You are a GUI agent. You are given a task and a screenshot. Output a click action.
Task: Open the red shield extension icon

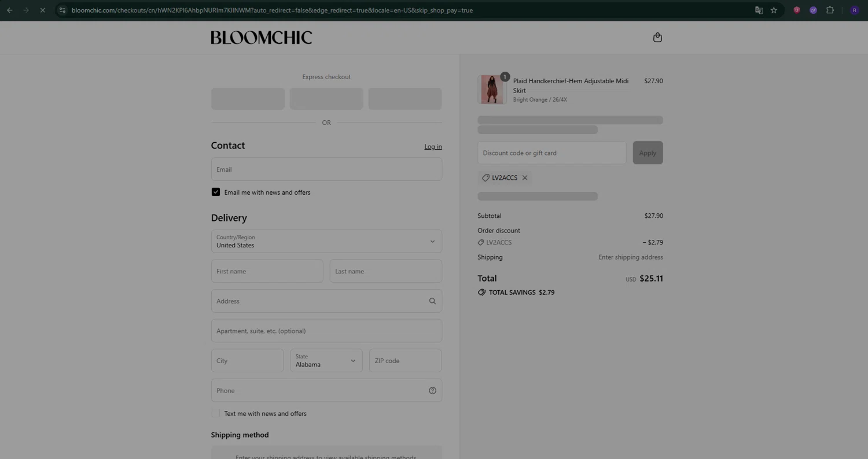tap(797, 10)
